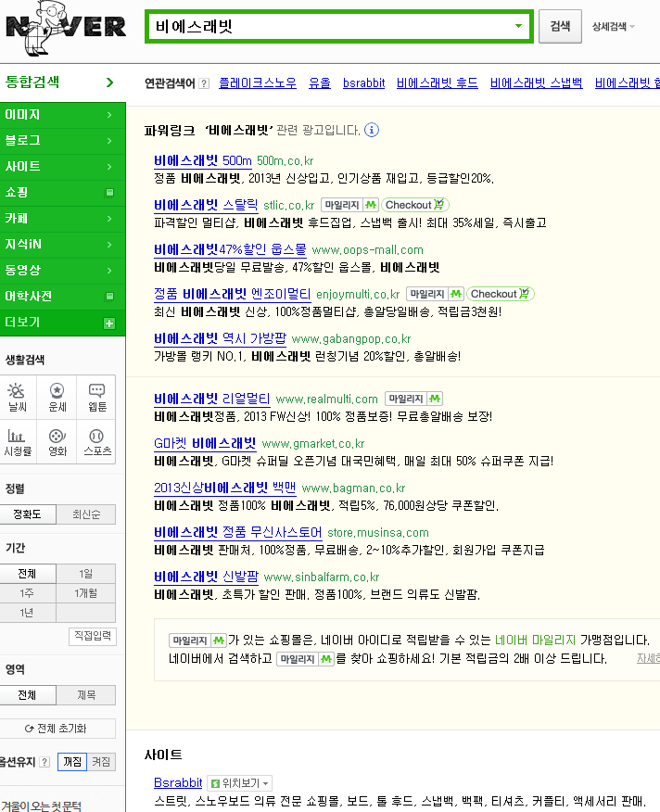
Task: Set period filter to 1년
Action: click(28, 613)
